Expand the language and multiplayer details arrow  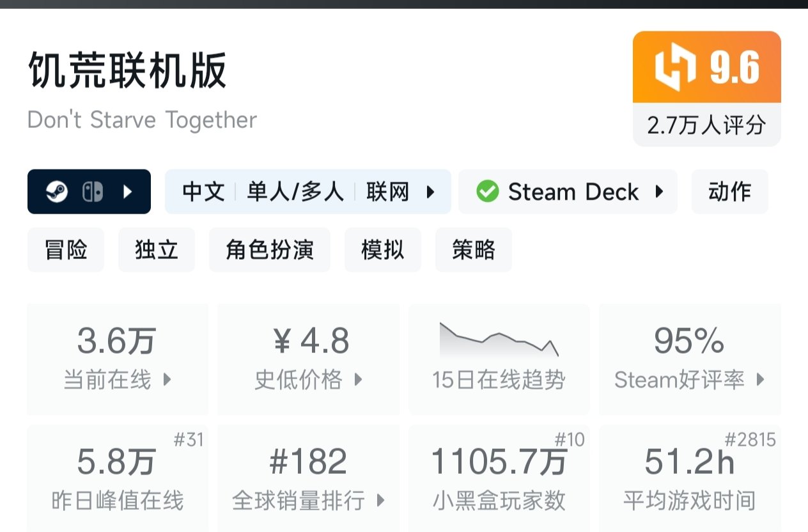[430, 192]
